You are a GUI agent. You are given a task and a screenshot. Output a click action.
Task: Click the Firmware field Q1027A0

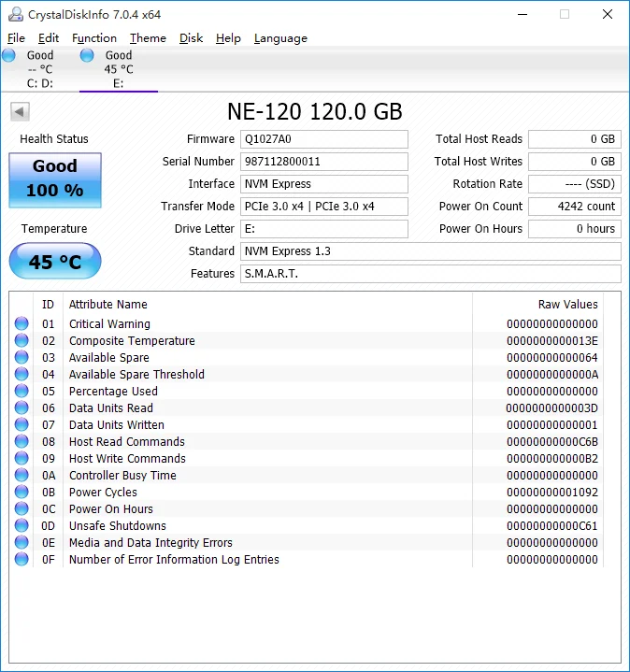[324, 139]
